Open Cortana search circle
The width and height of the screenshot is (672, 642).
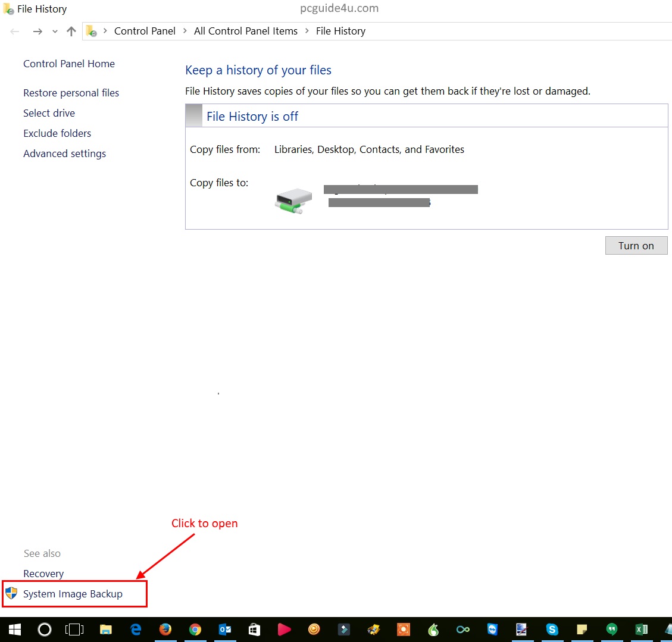(45, 630)
